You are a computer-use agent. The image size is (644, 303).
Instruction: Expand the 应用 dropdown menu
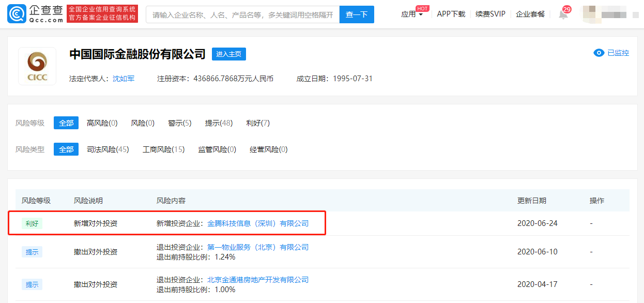(412, 14)
